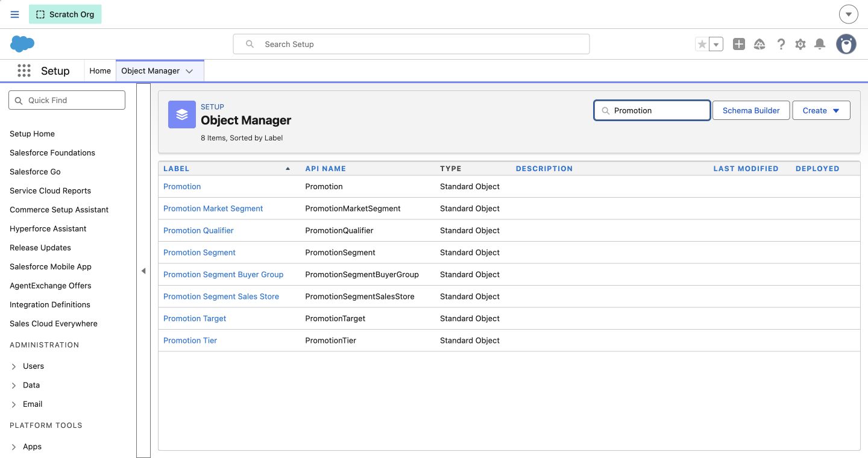Open the setup gear icon
Viewport: 868px width, 458px height.
[x=800, y=44]
